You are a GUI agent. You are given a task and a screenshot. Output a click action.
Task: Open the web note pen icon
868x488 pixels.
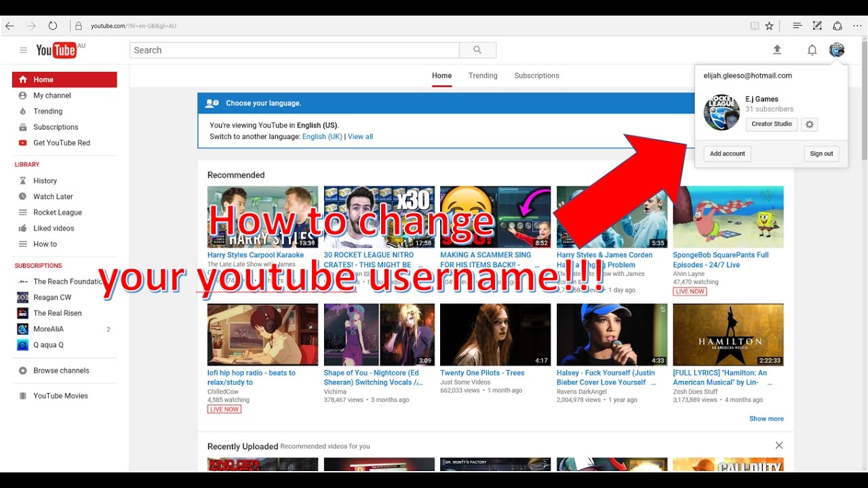click(817, 26)
